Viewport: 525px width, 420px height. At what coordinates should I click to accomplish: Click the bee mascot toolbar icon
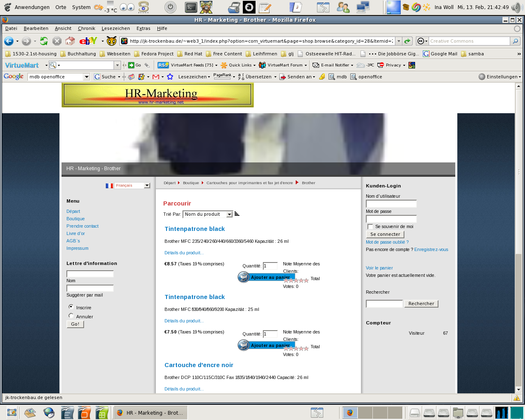click(112, 41)
